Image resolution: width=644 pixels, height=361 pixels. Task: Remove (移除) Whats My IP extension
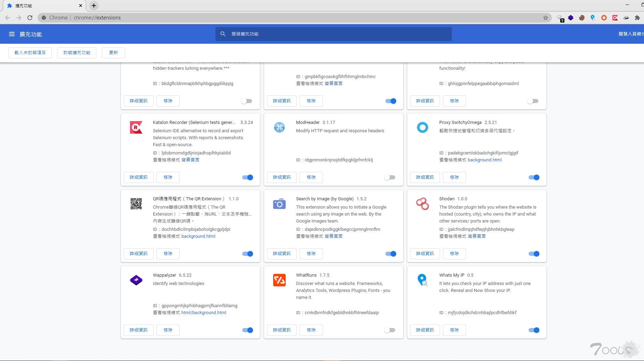pyautogui.click(x=454, y=330)
